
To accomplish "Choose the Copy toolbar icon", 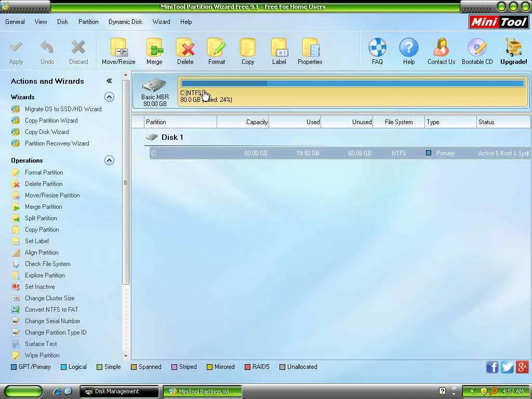I will pos(248,47).
